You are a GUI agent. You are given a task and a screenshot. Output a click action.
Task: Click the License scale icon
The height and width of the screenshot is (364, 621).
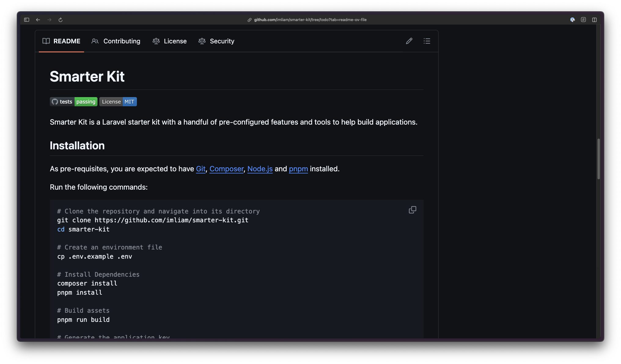[x=156, y=41]
